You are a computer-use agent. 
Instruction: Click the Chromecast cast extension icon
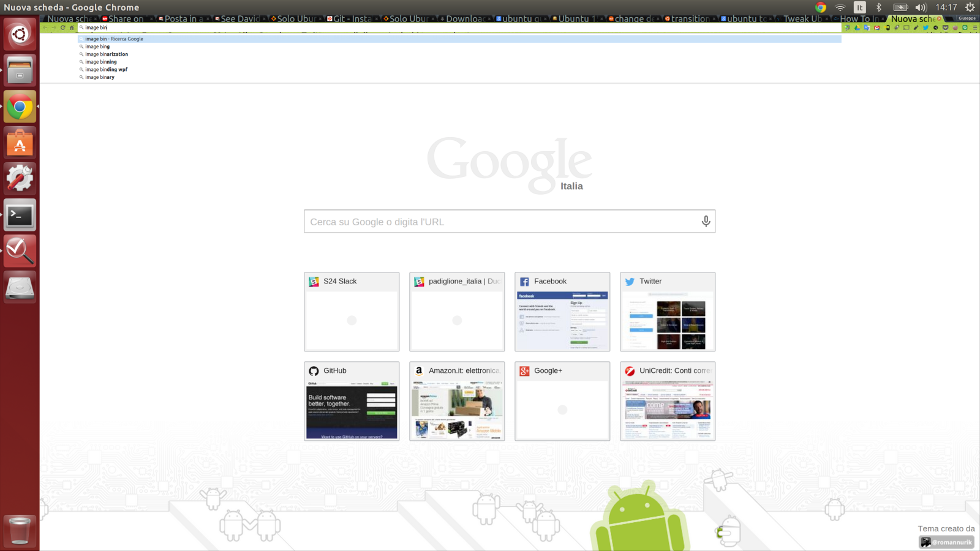coord(906,28)
